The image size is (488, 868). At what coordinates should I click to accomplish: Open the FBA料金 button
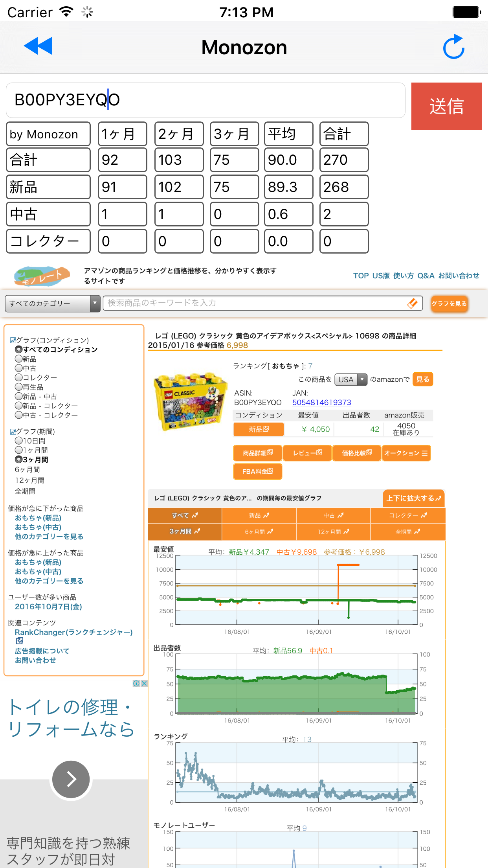point(258,471)
